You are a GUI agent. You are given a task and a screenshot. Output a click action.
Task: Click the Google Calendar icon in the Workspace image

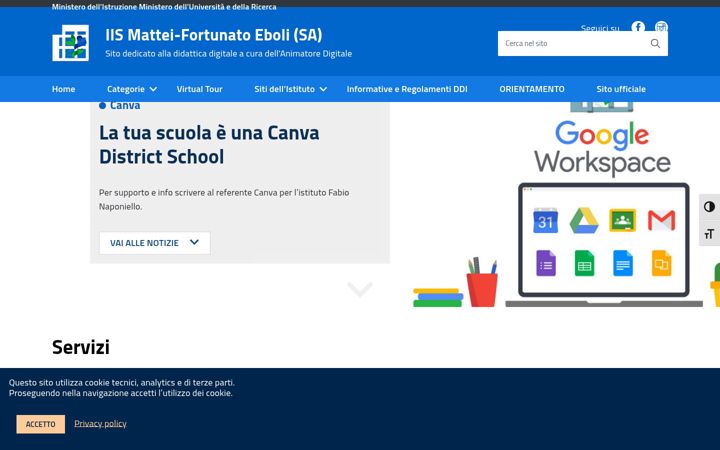(x=546, y=220)
